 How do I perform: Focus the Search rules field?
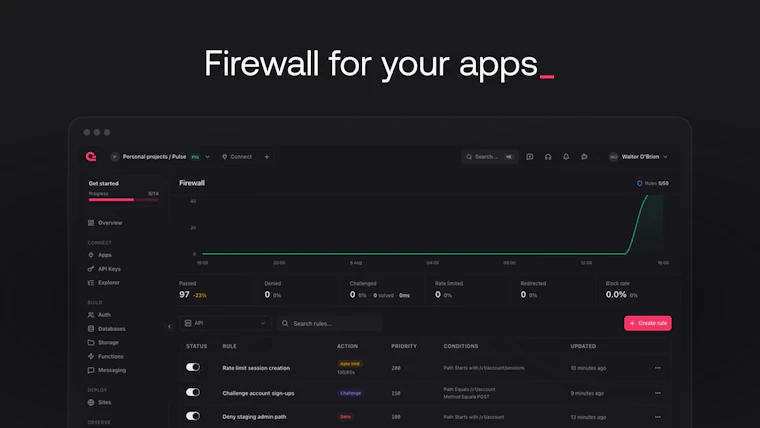tap(330, 323)
